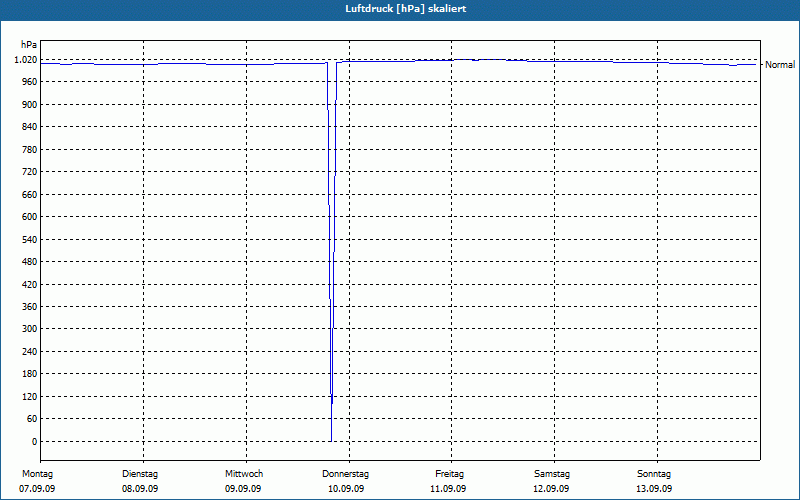
Task: Select the 120 axis value
Action: [30, 396]
